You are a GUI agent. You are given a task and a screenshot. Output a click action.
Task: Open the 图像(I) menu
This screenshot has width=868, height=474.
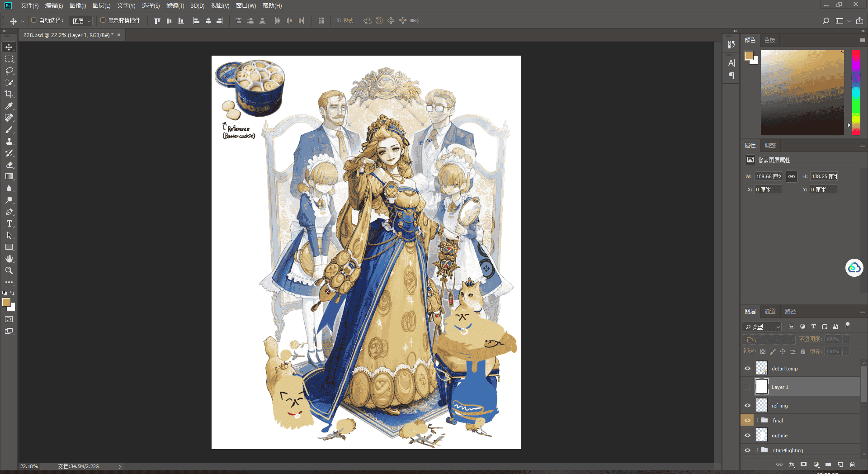[x=78, y=6]
